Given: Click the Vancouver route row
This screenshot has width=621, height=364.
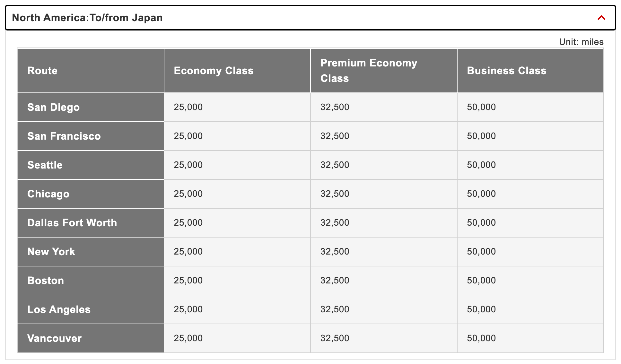Looking at the screenshot, I should click(x=54, y=338).
